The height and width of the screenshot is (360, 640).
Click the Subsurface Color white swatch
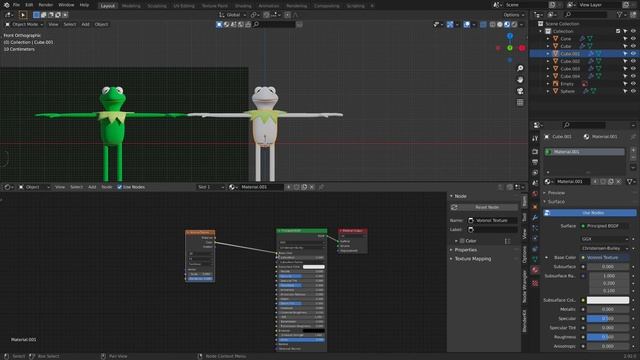point(608,300)
